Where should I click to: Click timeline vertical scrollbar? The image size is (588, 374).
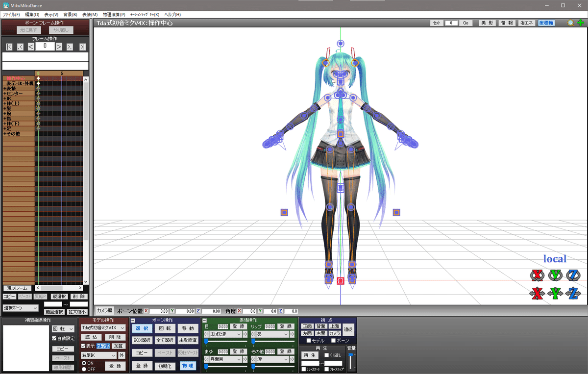[86, 180]
